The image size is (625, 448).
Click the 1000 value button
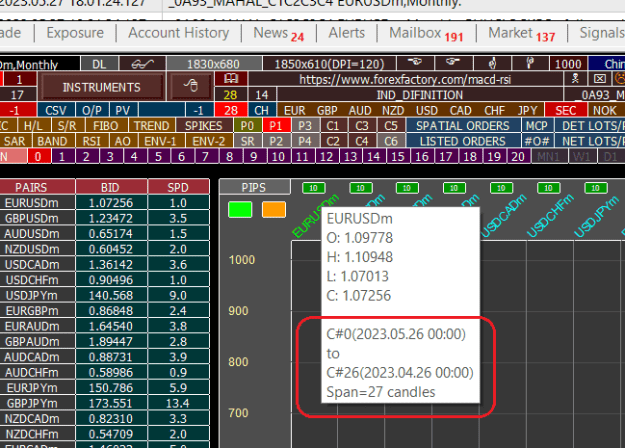tap(568, 64)
